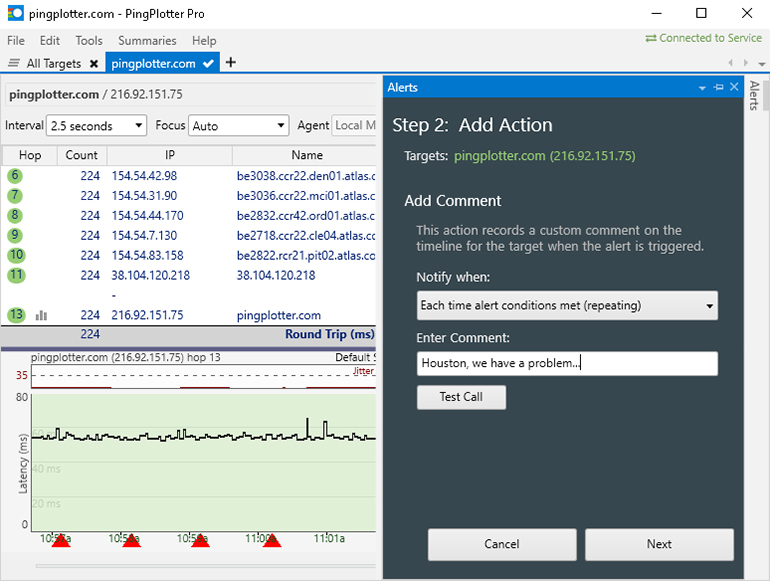Screen dimensions: 770x581
Task: Close the Alerts panel
Action: pyautogui.click(x=734, y=88)
